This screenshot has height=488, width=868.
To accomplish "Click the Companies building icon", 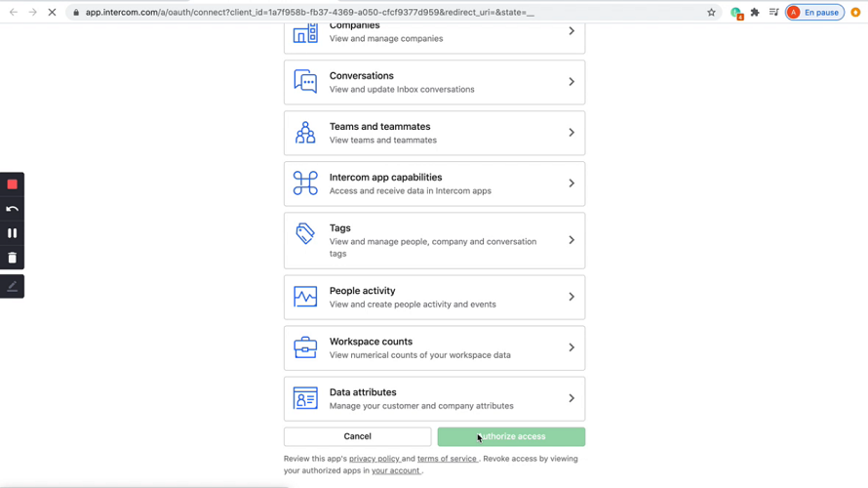I will pyautogui.click(x=305, y=32).
